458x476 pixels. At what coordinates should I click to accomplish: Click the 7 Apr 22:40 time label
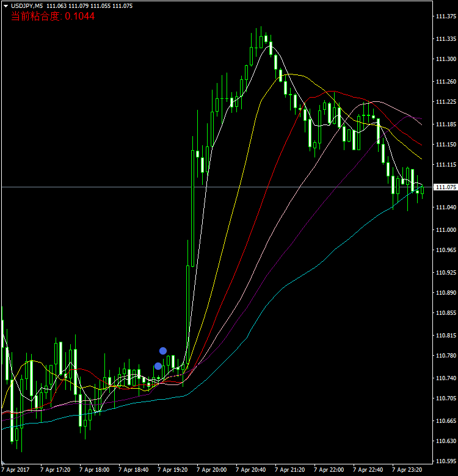point(368,470)
